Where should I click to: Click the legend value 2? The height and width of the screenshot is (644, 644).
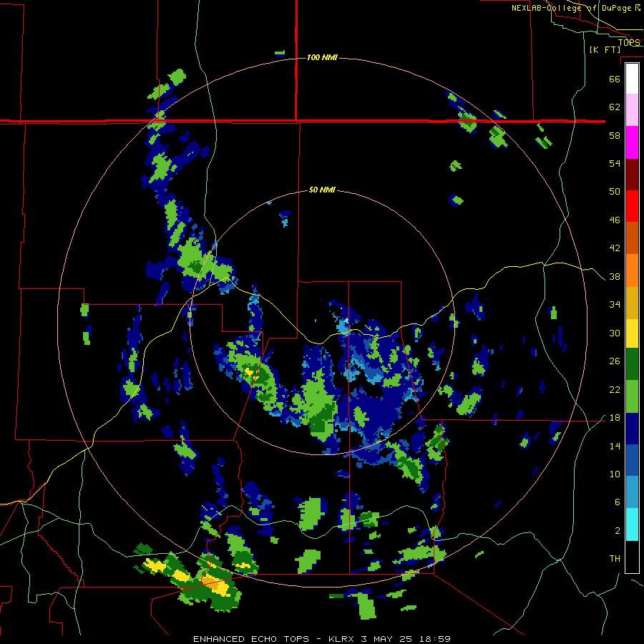pyautogui.click(x=618, y=531)
